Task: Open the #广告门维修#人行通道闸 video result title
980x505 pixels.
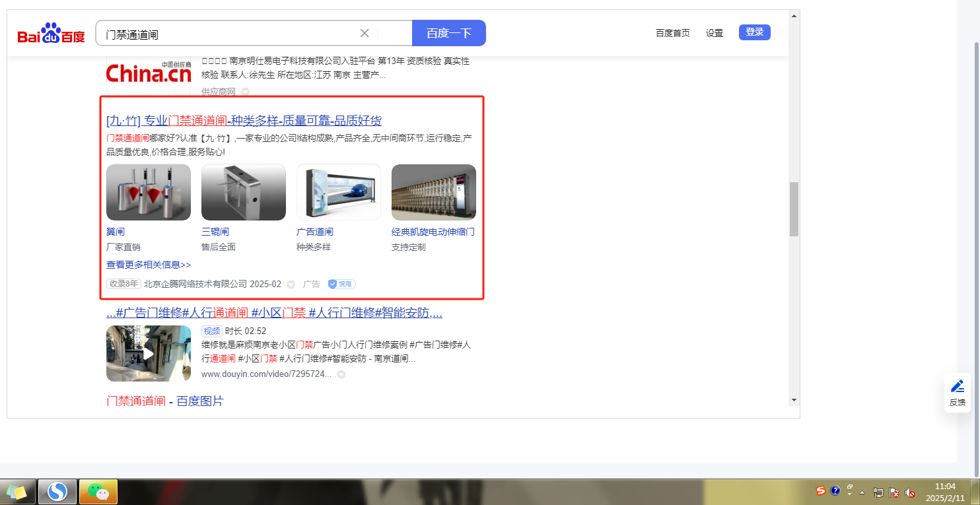Action: click(x=274, y=312)
